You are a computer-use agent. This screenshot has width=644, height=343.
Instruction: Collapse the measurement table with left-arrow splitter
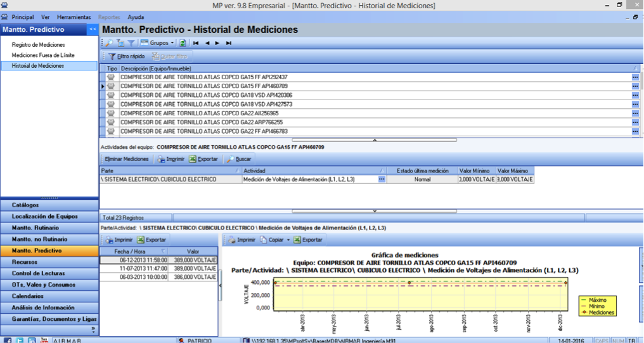(x=220, y=285)
